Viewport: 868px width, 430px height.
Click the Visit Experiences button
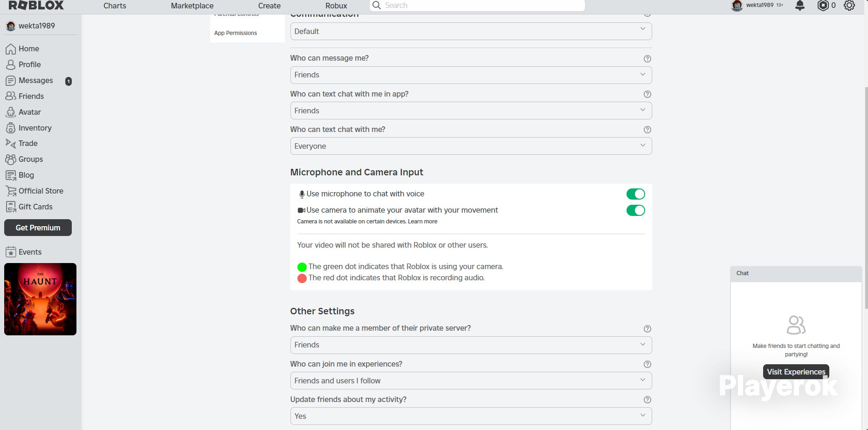[796, 372]
